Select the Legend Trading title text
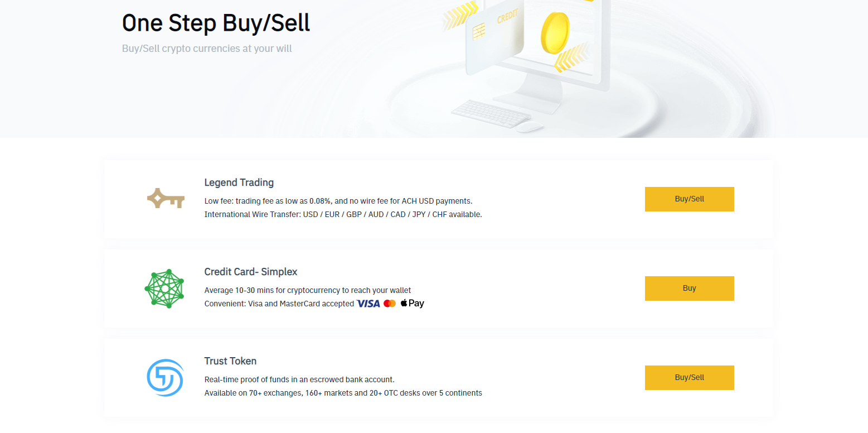Viewport: 868px width, 433px height. tap(239, 182)
